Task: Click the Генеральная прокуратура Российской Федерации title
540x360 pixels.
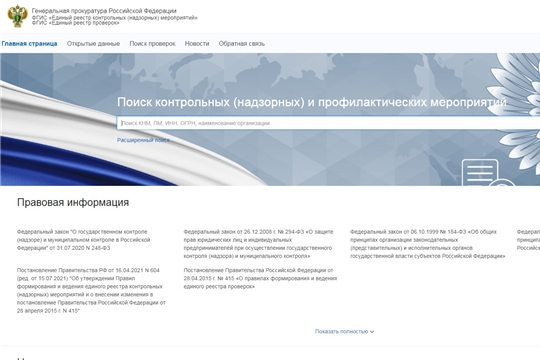Action: tap(104, 11)
